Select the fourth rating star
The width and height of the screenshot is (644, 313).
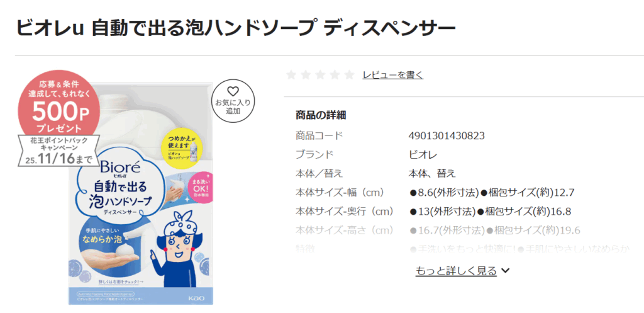pos(335,75)
